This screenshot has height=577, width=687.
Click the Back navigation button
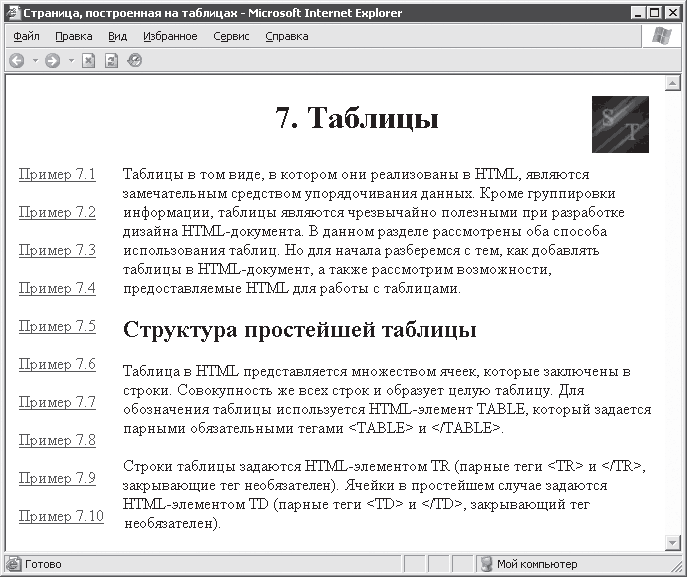(17, 60)
